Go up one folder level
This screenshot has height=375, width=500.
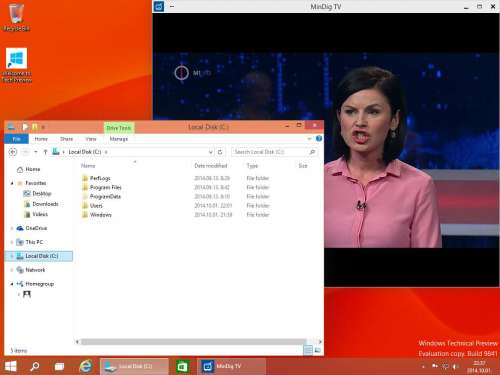45,152
